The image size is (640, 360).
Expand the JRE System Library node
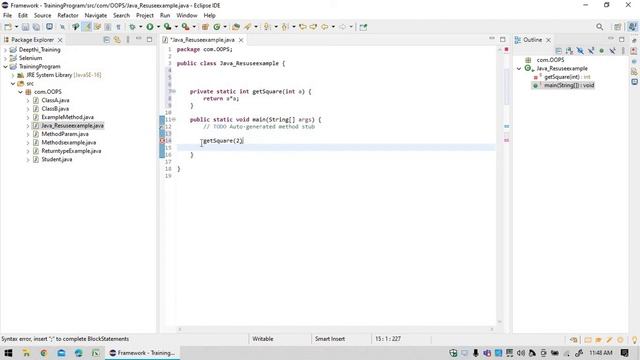tap(13, 75)
